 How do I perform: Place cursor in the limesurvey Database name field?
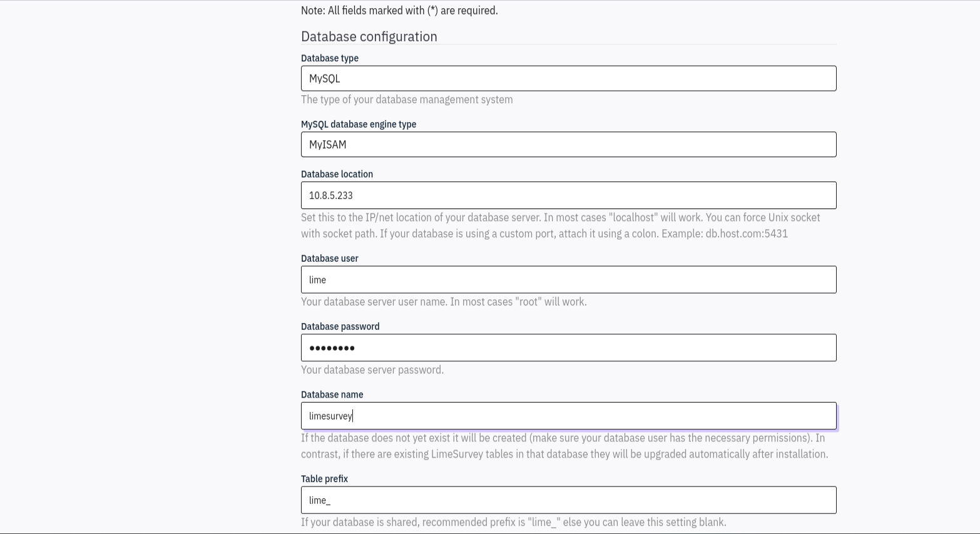pyautogui.click(x=568, y=416)
